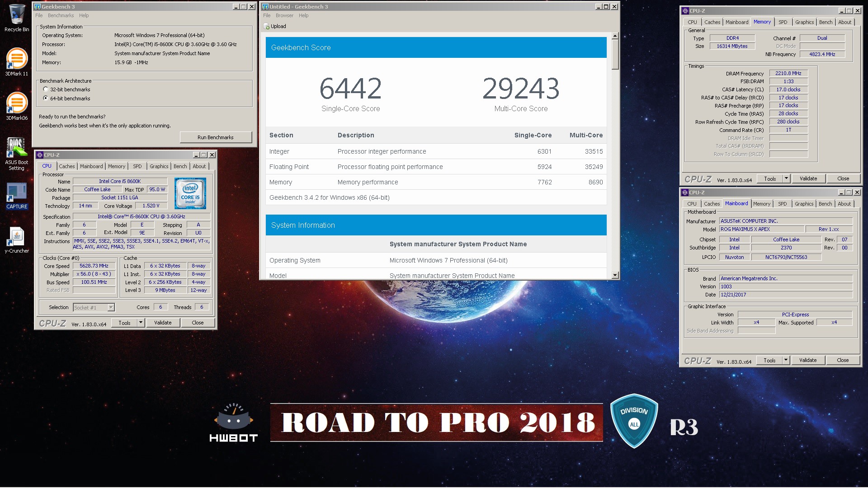
Task: Click Validate in CPU-Z Memory window
Action: [x=808, y=178]
